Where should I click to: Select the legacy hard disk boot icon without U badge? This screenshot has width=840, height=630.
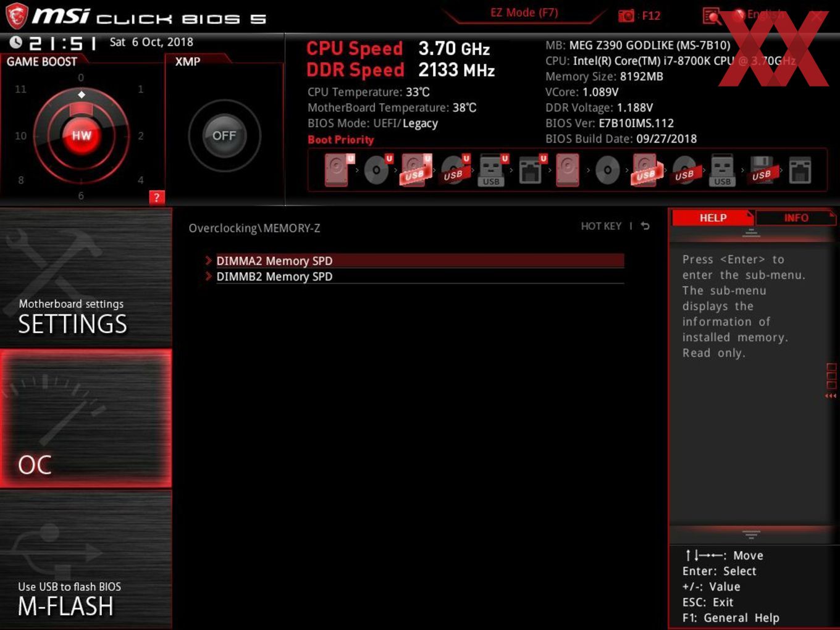coord(567,170)
